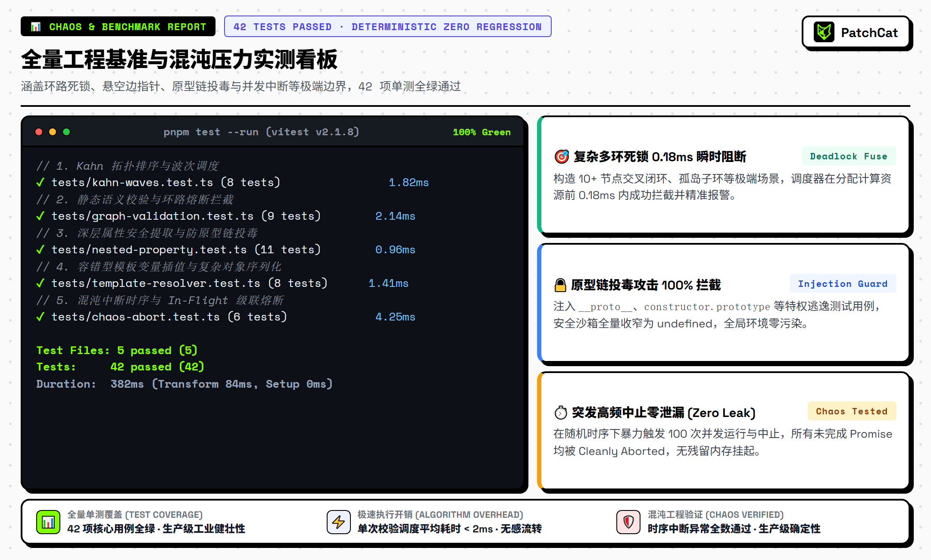The image size is (931, 560).
Task: Click the comment line mentioning In-Flight
Action: pos(160,300)
